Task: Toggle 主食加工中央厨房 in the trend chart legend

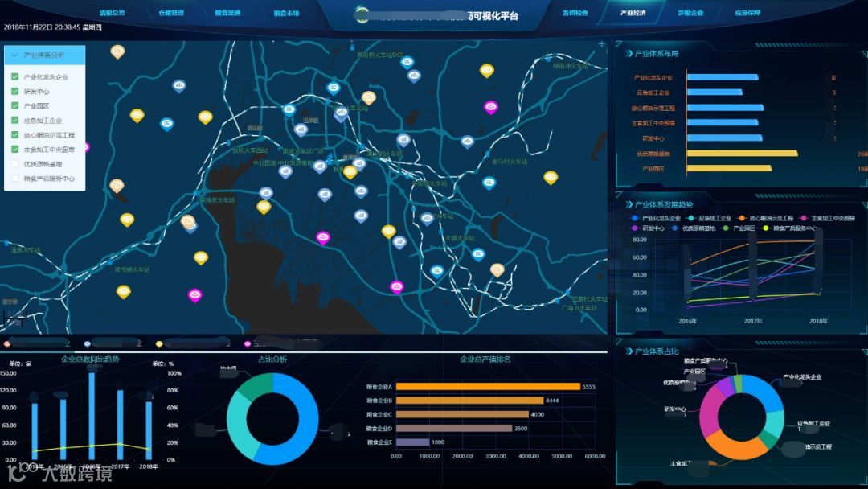Action: coord(828,218)
